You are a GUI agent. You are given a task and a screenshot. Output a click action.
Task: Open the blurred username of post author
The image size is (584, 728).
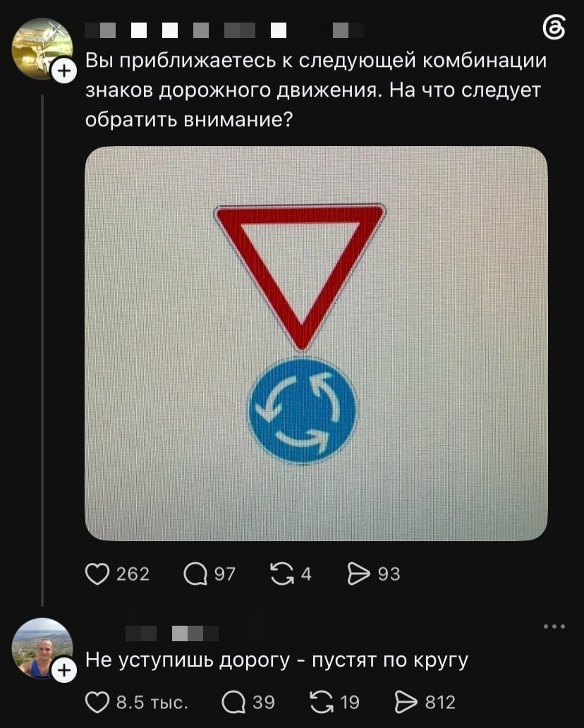(x=225, y=30)
